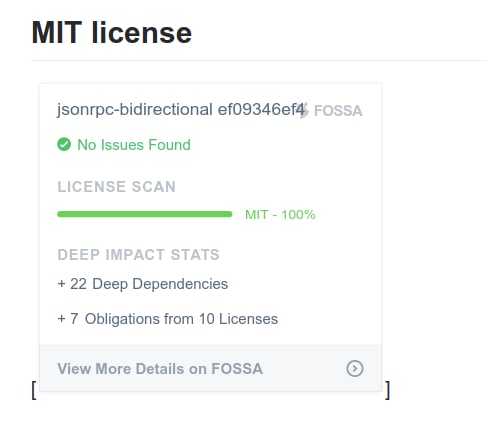Image resolution: width=487 pixels, height=445 pixels.
Task: Click the FOSSA brand text
Action: tap(338, 111)
